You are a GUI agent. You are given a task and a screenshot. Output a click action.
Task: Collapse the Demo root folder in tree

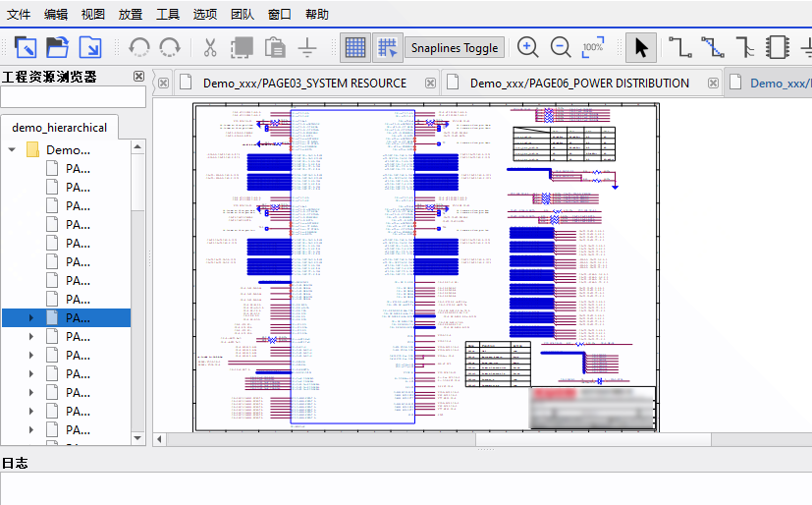[x=13, y=150]
